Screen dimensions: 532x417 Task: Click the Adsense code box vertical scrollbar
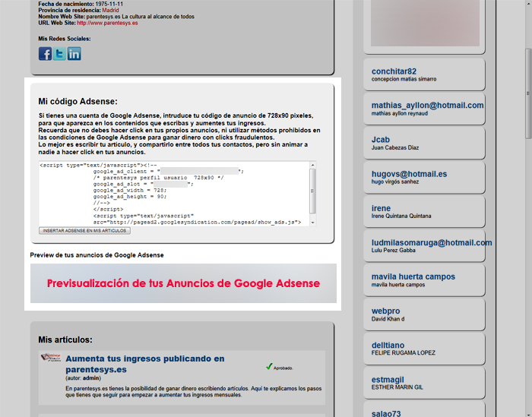[312, 194]
